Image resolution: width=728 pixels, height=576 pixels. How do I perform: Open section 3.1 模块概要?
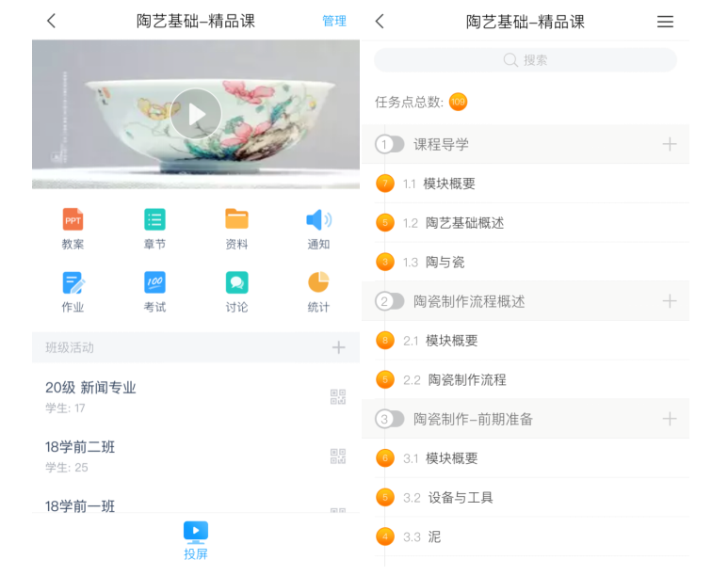[526, 458]
